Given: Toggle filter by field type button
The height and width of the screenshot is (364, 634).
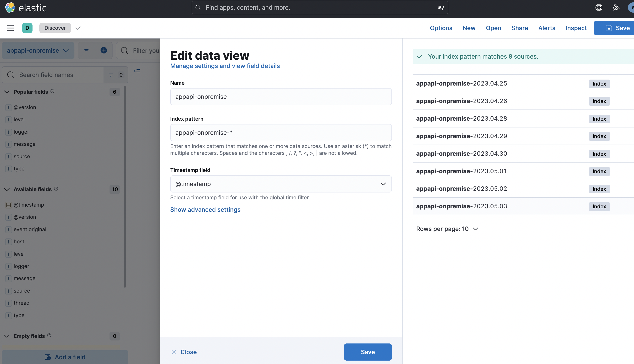Looking at the screenshot, I should click(x=116, y=75).
